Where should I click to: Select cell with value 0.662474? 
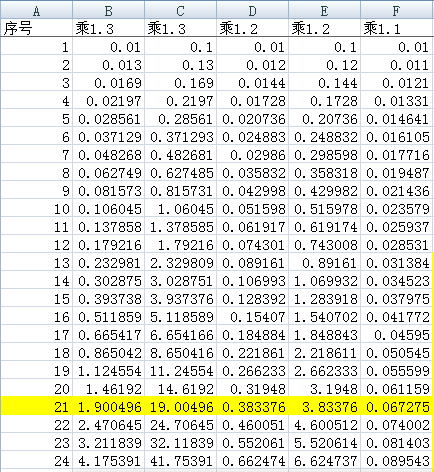252,461
